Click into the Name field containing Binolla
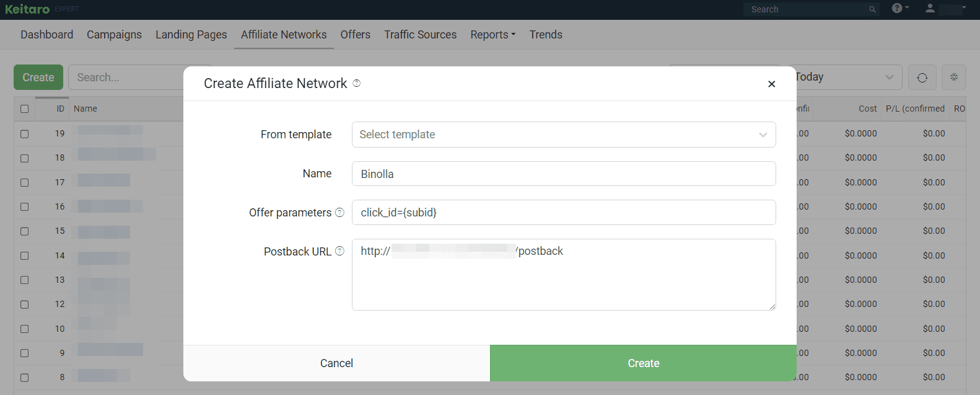980x395 pixels. [564, 174]
